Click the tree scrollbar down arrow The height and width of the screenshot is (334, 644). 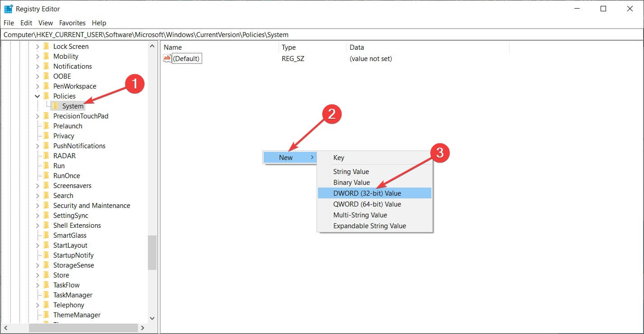pyautogui.click(x=152, y=318)
